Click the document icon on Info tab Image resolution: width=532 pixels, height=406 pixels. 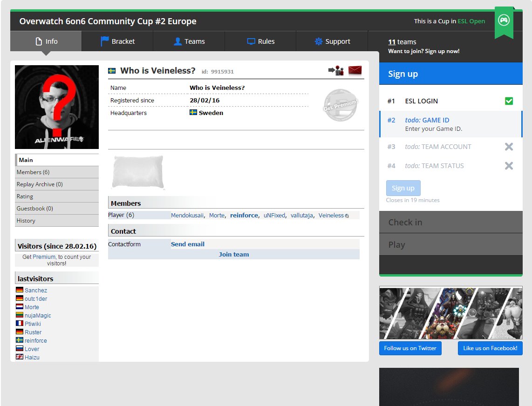39,41
